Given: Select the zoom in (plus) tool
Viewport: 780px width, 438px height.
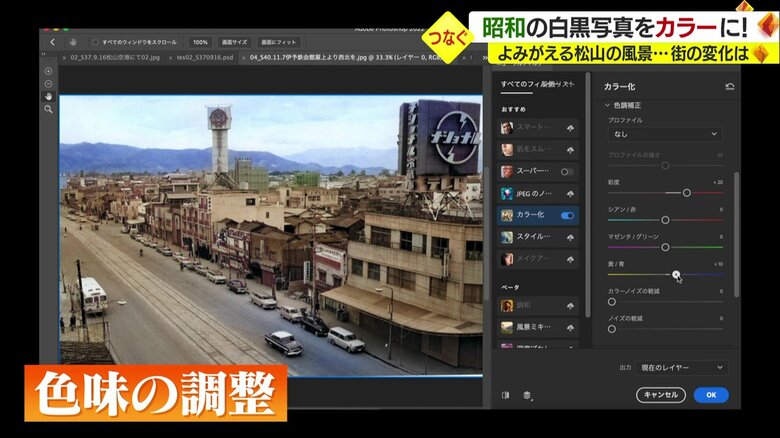Looking at the screenshot, I should point(48,72).
